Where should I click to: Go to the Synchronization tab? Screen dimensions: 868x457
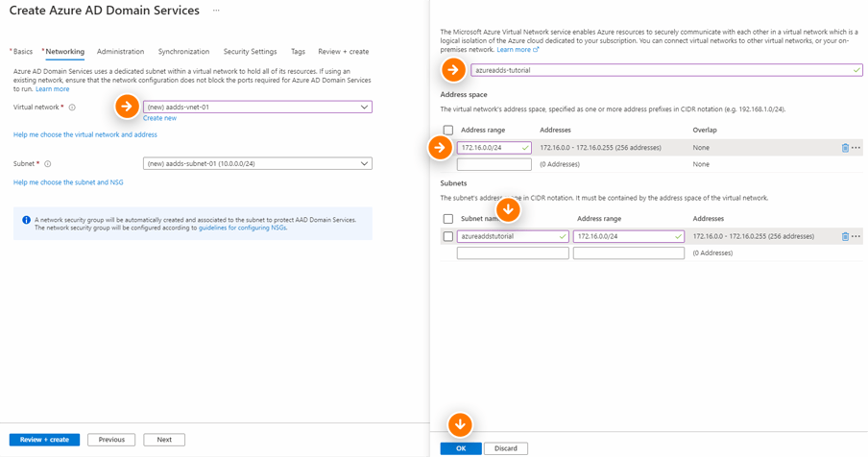point(183,52)
